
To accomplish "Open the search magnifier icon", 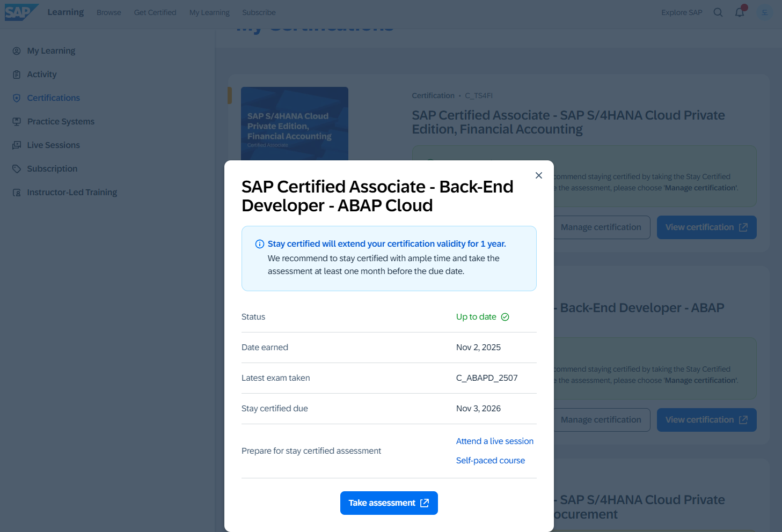I will (x=718, y=12).
